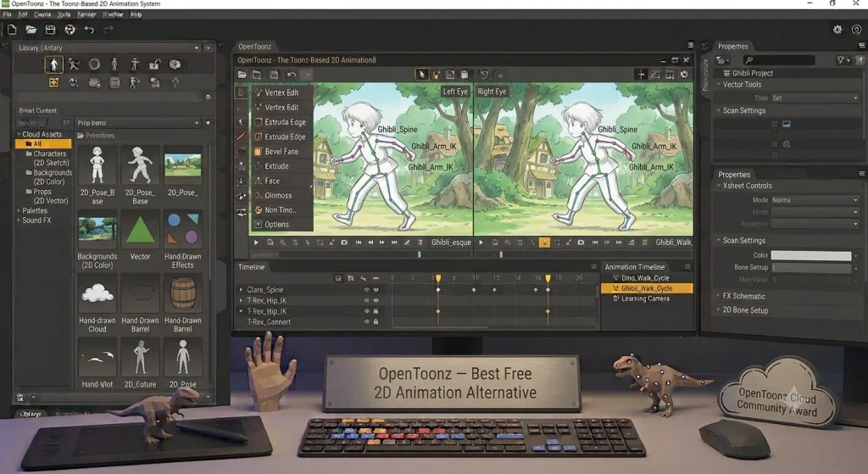Toggle eye icon on T-Rex_Cannert row
The image size is (868, 474).
click(x=366, y=321)
